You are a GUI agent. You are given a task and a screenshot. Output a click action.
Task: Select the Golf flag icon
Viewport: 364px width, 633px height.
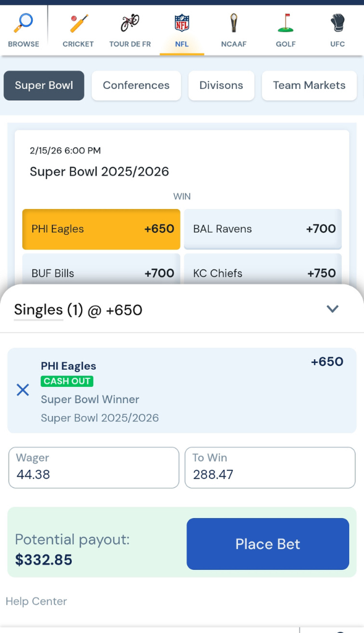286,23
